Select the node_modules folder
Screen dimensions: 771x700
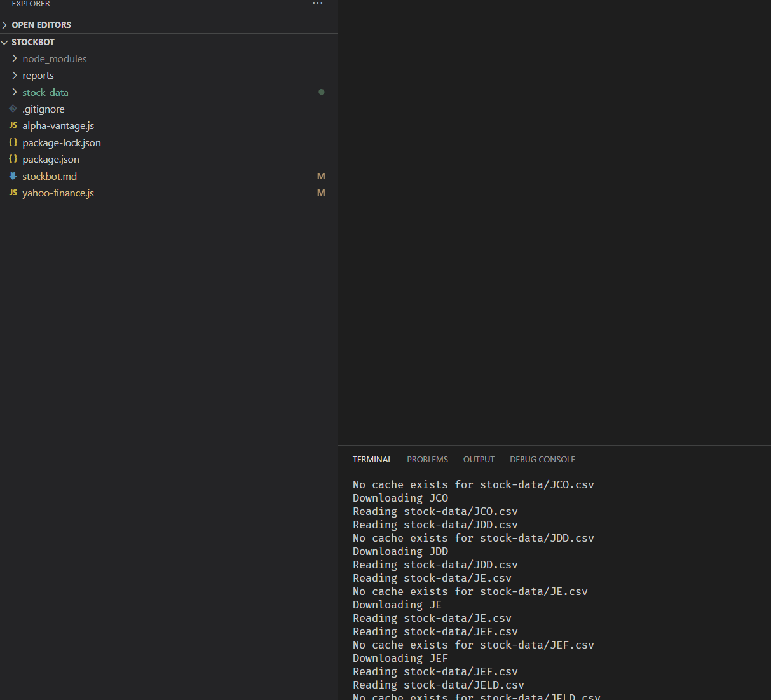click(168, 58)
